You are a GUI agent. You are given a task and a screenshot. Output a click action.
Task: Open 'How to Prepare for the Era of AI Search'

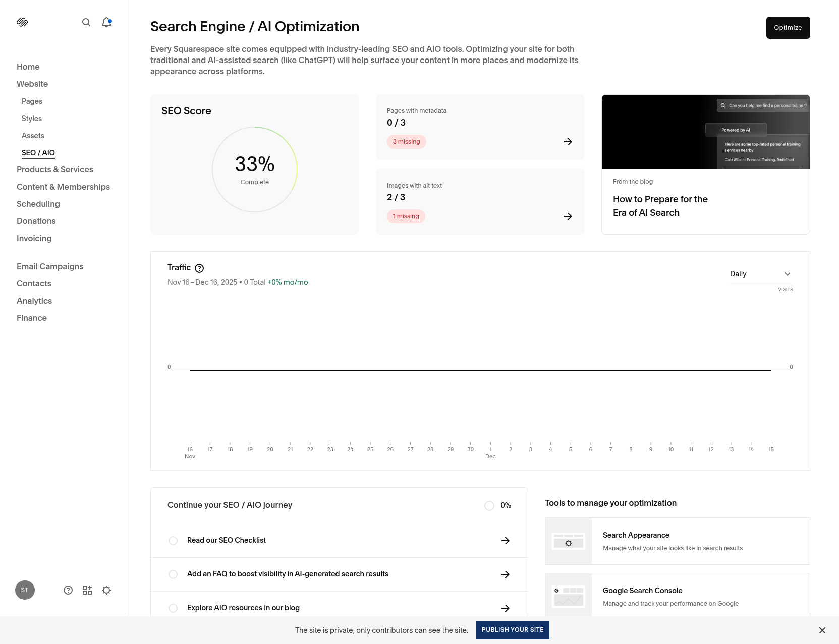click(660, 206)
